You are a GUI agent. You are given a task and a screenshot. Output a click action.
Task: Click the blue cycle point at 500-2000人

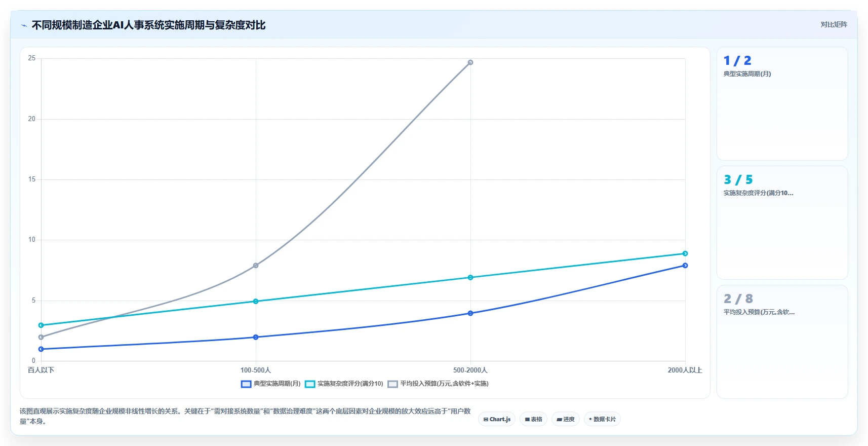tap(470, 313)
